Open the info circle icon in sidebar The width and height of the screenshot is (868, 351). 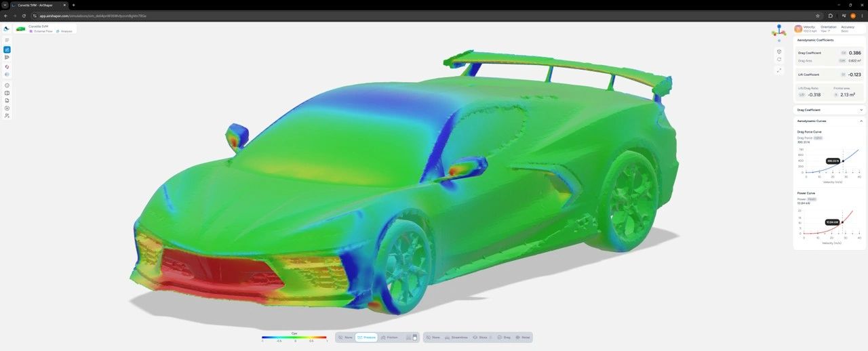pyautogui.click(x=7, y=85)
